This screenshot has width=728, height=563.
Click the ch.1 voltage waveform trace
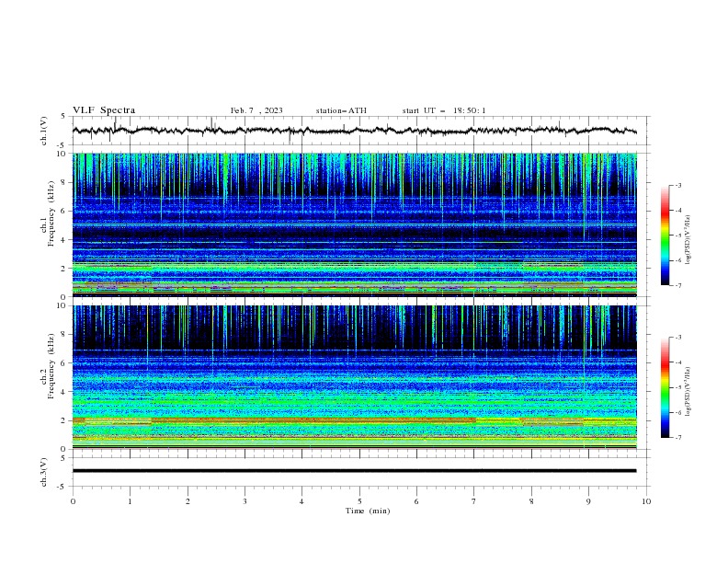(x=354, y=131)
